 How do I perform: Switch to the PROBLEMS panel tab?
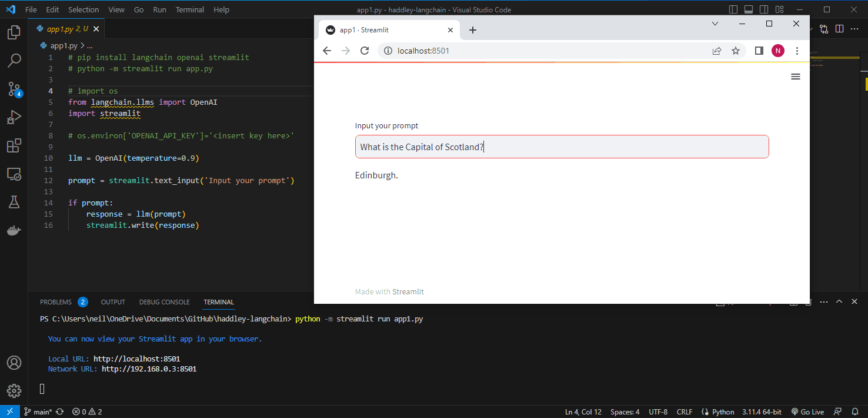[x=56, y=302]
